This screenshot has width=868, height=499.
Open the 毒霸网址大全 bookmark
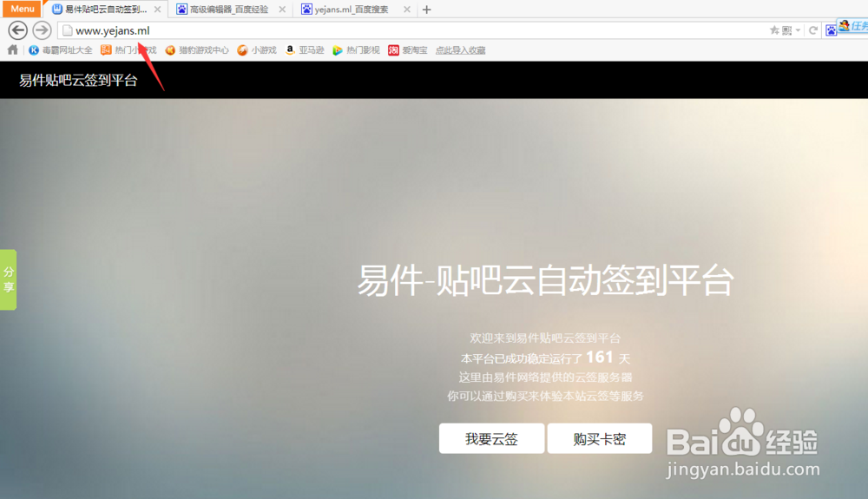(61, 49)
